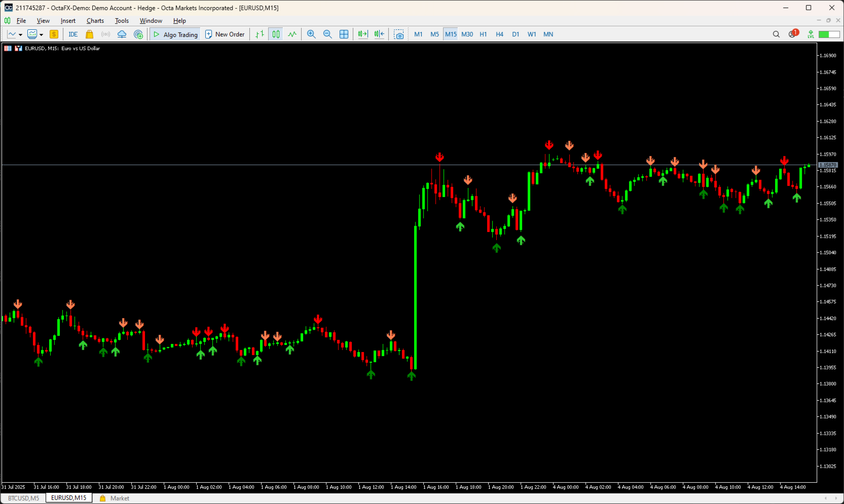Screen dimensions: 844x504
Task: Select the H1 timeframe
Action: [x=483, y=34]
